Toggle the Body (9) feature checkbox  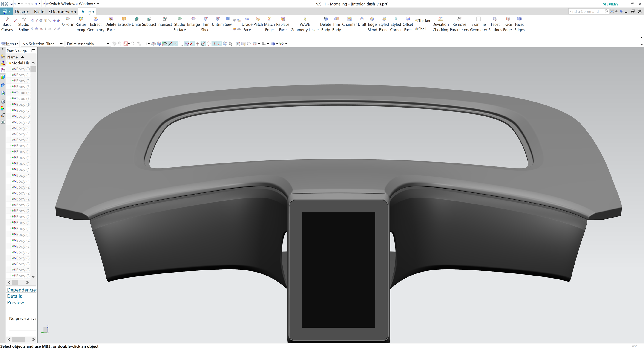point(12,122)
